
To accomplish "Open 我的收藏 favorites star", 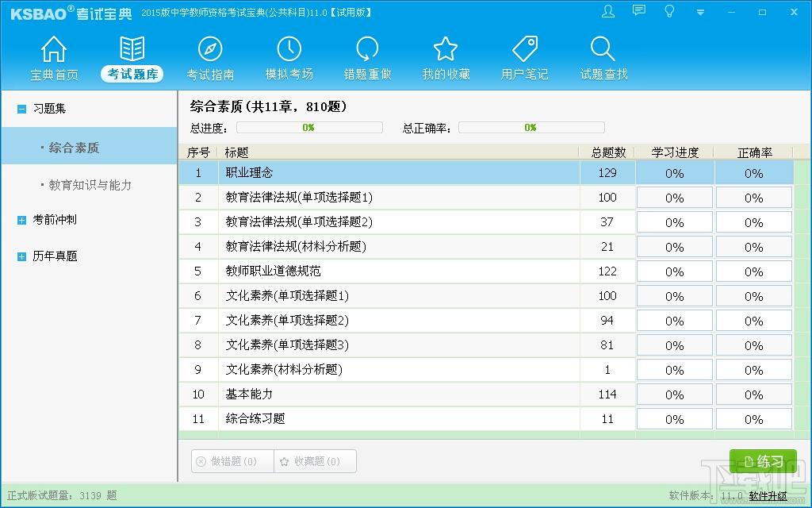I will 446,56.
